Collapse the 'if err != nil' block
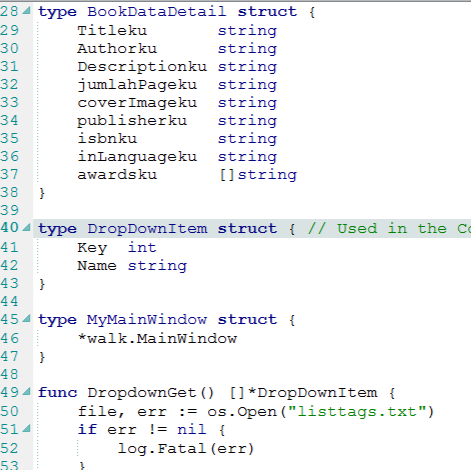471x470 pixels. click(x=26, y=428)
